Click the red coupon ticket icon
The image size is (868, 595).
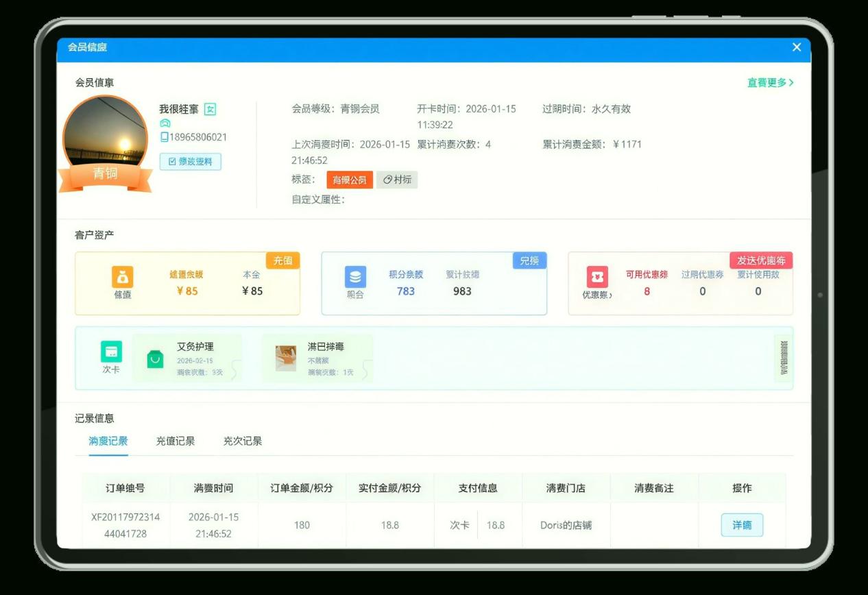click(597, 277)
